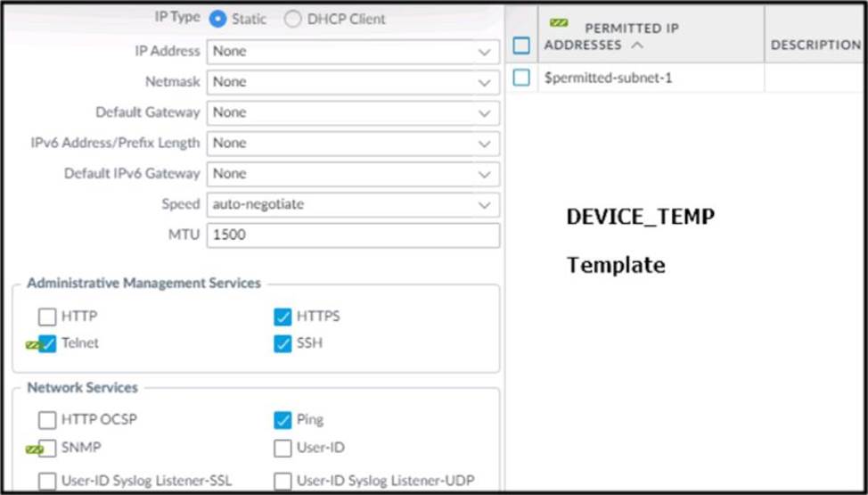
Task: Open the Default Gateway dropdown
Action: point(484,113)
